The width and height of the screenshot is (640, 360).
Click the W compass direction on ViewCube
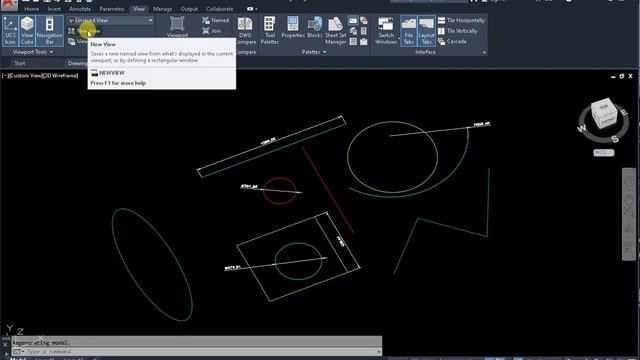point(582,129)
